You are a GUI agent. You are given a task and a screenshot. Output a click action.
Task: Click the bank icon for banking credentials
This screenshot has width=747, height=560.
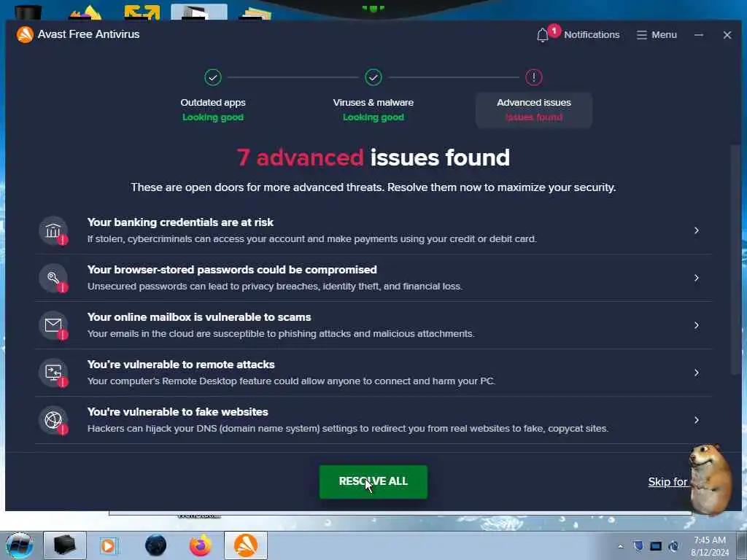pos(53,230)
